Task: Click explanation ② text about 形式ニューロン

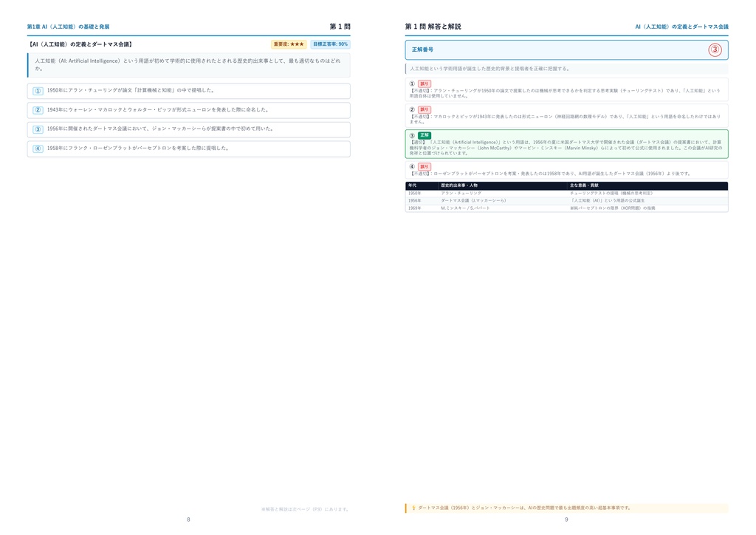Action: coord(565,119)
